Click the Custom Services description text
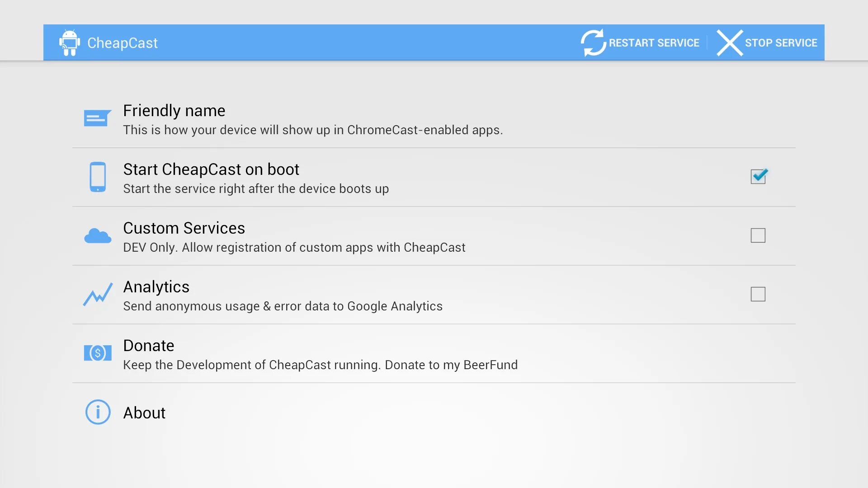 [x=294, y=248]
